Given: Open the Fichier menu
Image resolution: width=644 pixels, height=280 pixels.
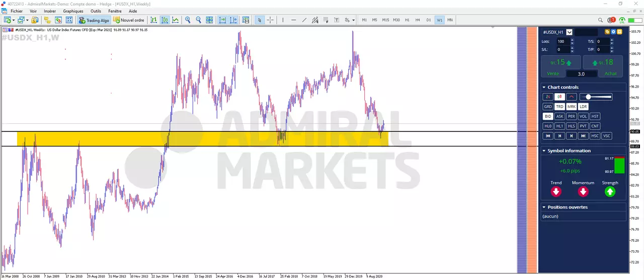Looking at the screenshot, I should tap(16, 11).
